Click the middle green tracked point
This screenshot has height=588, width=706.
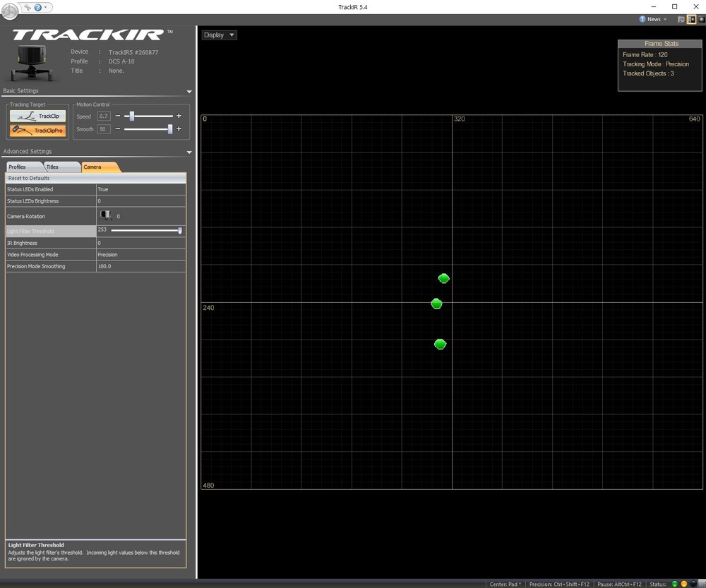pyautogui.click(x=436, y=304)
